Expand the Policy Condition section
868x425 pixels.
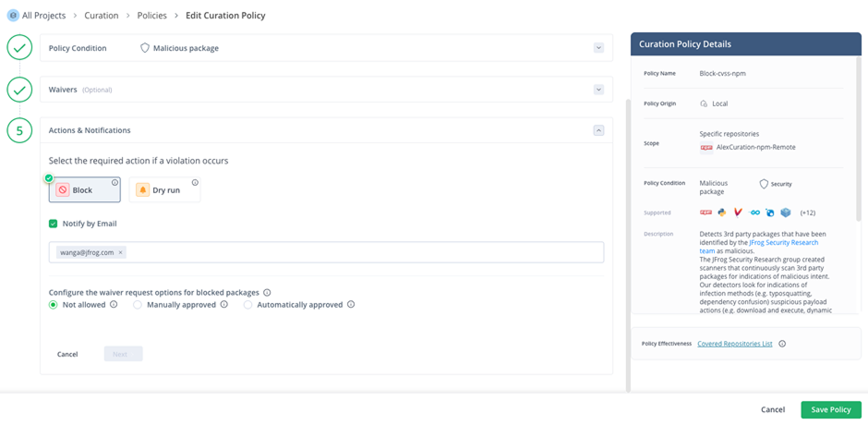598,48
